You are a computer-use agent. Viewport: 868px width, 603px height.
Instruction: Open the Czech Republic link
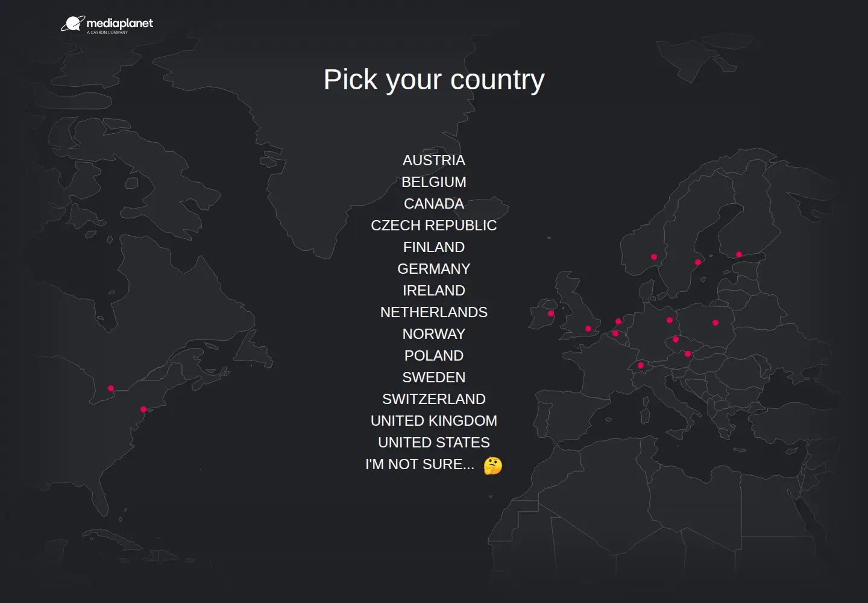tap(434, 226)
